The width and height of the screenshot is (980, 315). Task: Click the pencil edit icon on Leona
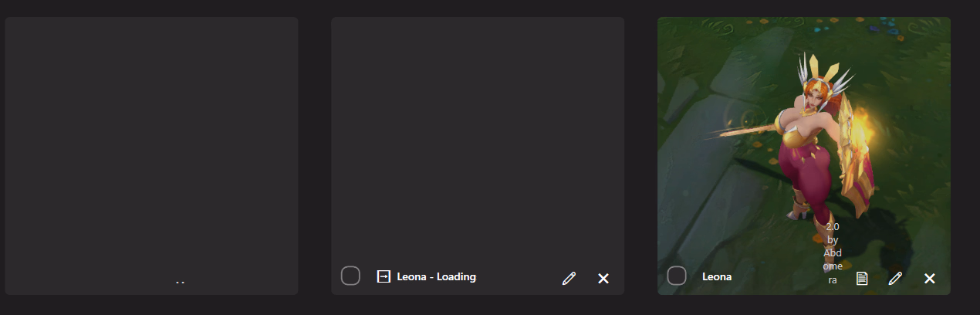tap(895, 278)
